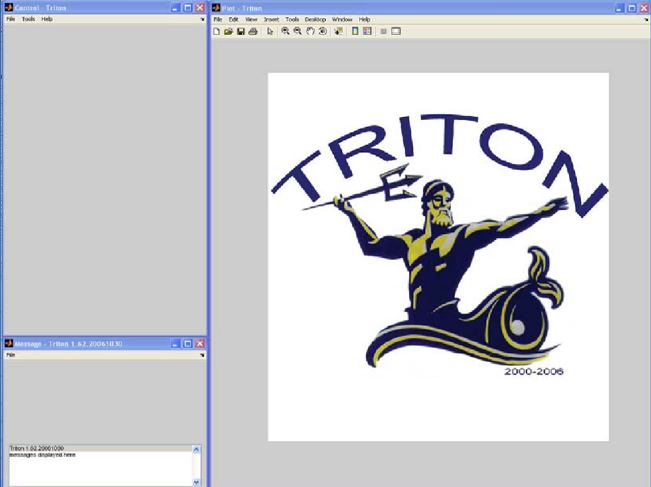
Task: Click the Save figure disk icon
Action: point(241,31)
